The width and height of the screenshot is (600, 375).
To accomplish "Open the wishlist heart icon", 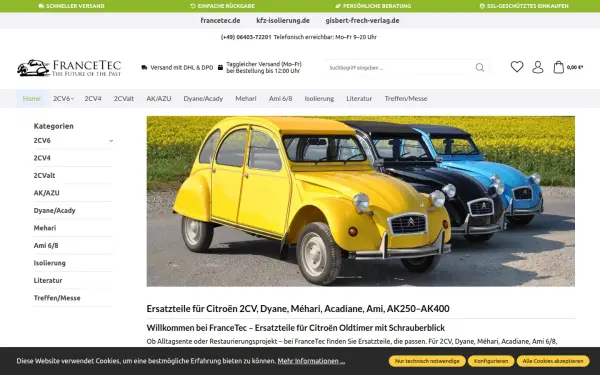I will coord(517,67).
